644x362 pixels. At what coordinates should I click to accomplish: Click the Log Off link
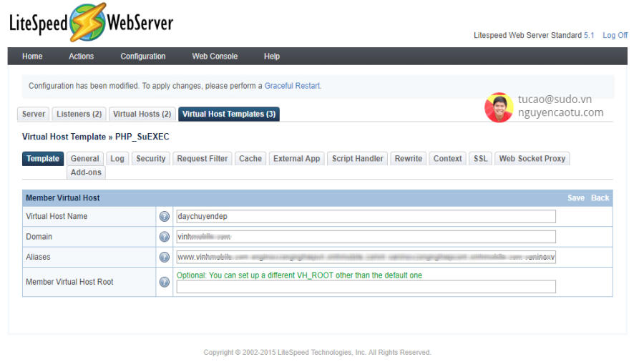coord(615,35)
